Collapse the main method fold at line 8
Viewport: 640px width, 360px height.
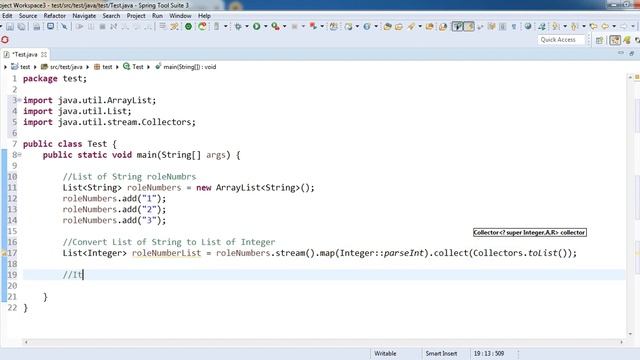[19, 155]
